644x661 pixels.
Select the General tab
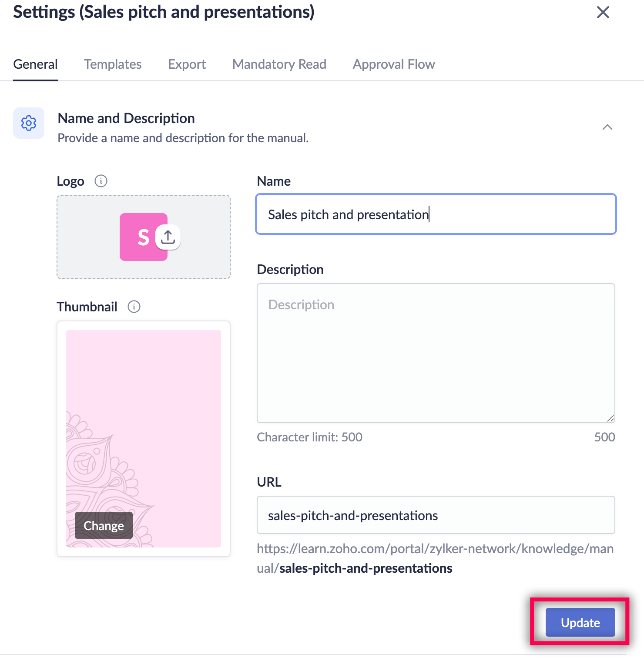35,64
